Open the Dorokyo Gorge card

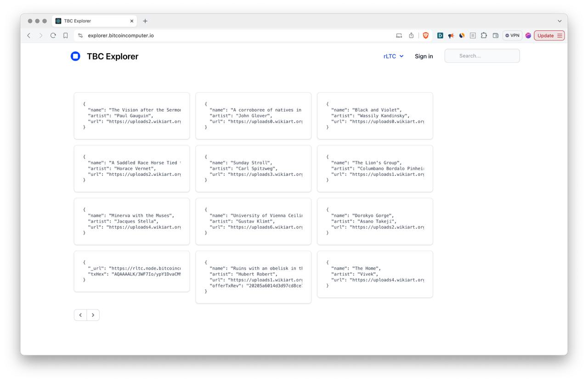point(375,221)
